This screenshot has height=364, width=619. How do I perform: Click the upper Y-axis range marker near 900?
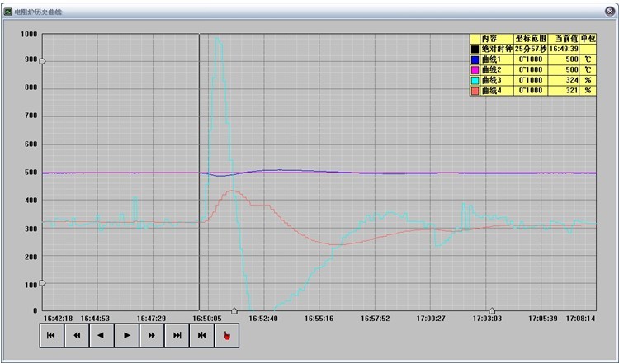tap(42, 61)
